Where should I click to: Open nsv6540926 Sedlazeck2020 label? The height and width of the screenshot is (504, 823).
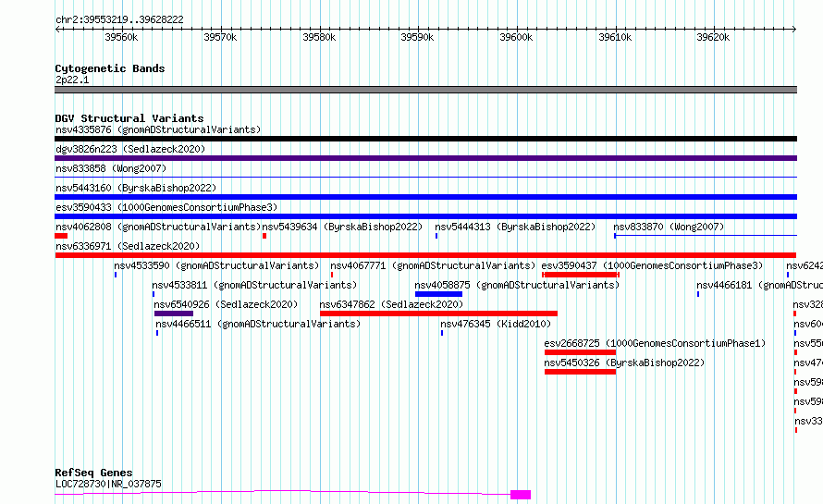click(x=226, y=304)
